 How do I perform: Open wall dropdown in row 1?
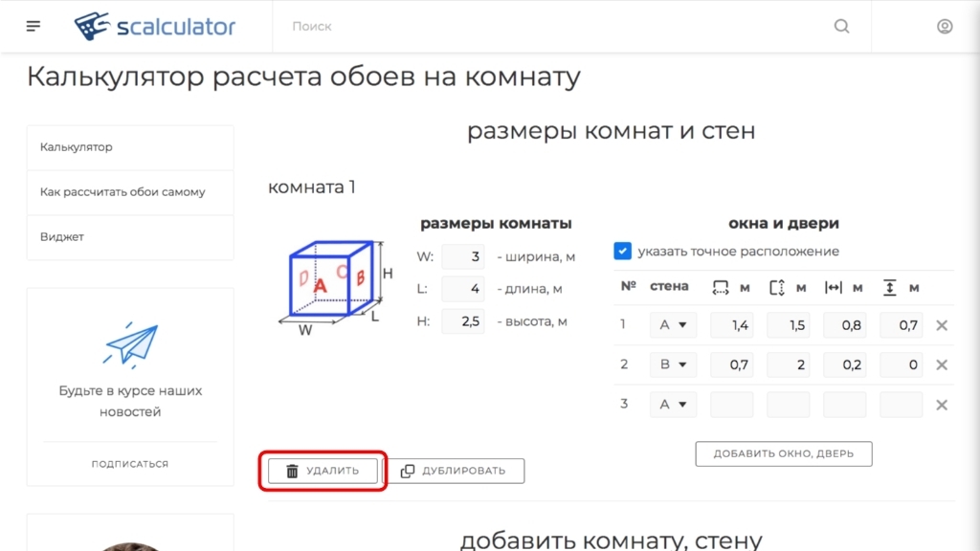(673, 325)
